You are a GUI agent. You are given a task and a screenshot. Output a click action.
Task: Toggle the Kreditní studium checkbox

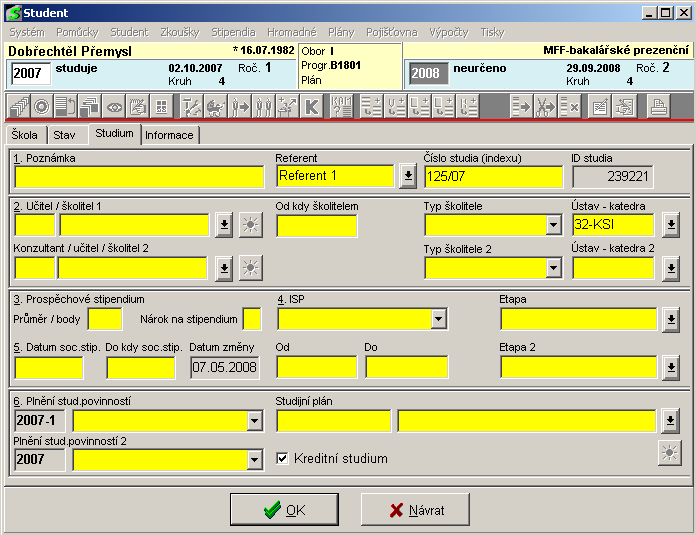click(283, 459)
